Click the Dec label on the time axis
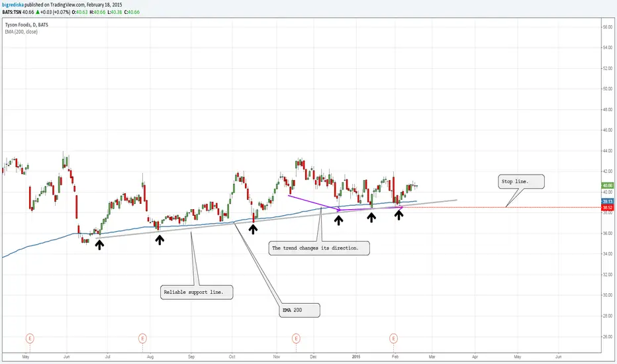The height and width of the screenshot is (364, 617). pos(313,357)
